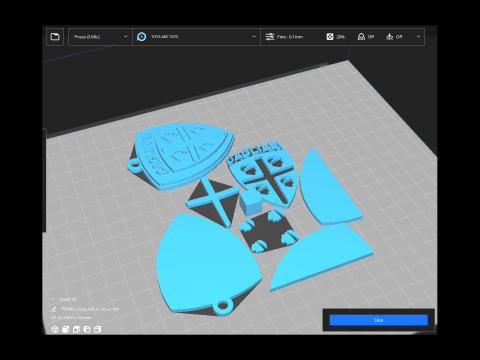The height and width of the screenshot is (360, 480).
Task: Click the adhesion Off icon
Action: coord(389,37)
